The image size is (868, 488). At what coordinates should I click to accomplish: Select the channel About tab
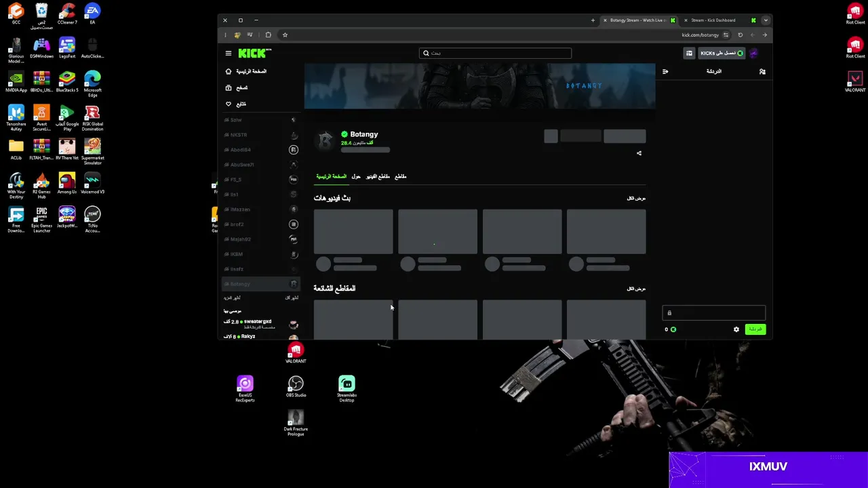pyautogui.click(x=356, y=176)
